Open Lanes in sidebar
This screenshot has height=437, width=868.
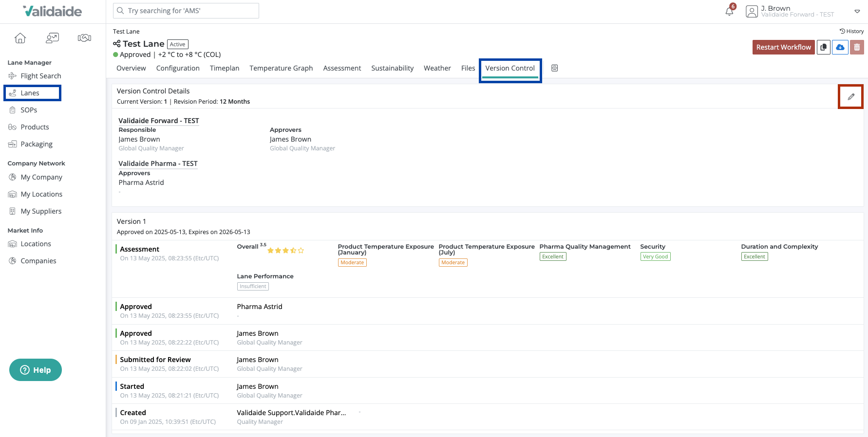30,93
